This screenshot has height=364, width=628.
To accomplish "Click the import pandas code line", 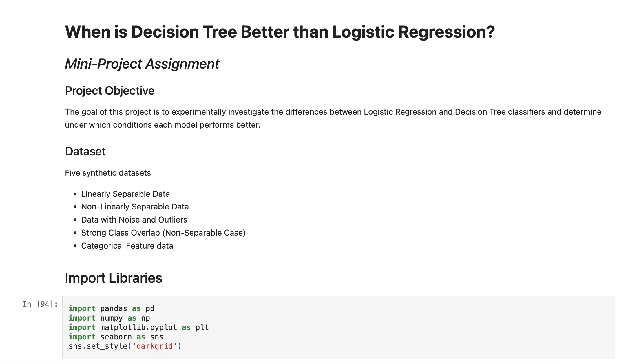I will pyautogui.click(x=112, y=308).
